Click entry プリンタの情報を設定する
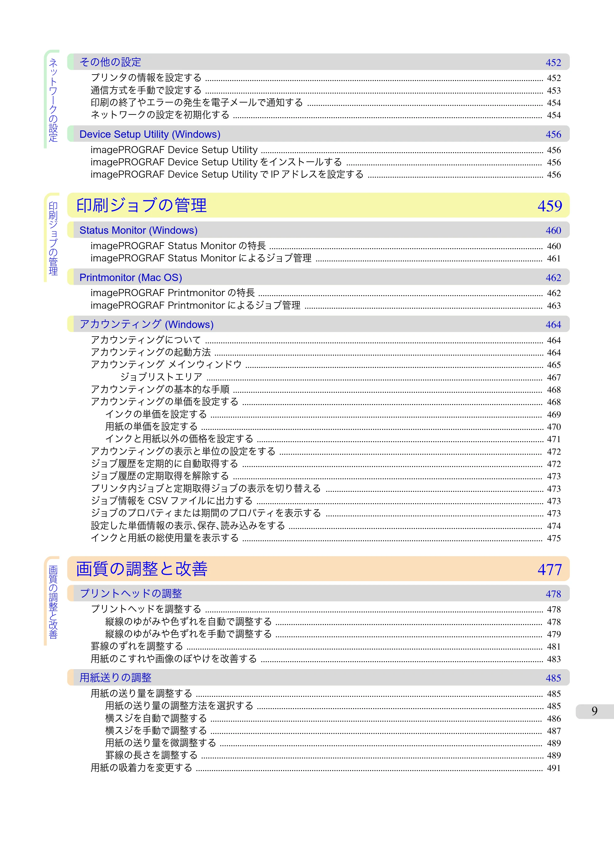The image size is (614, 868). (326, 78)
